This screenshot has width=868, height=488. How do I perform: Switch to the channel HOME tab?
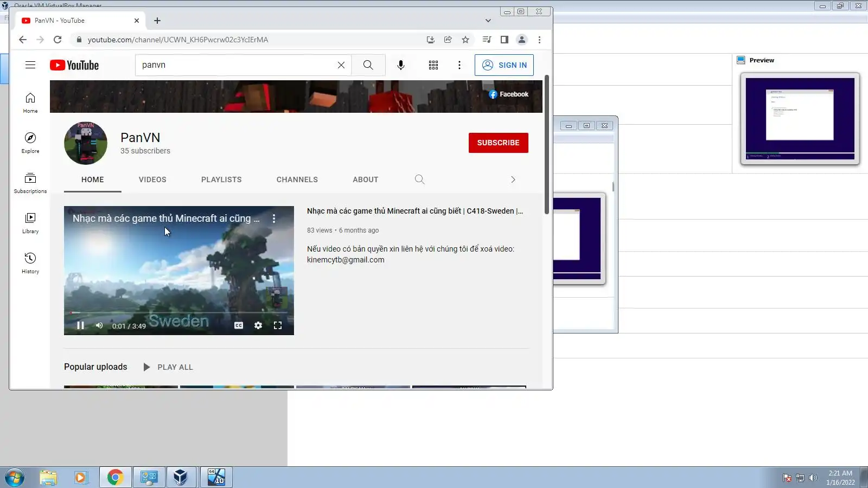click(93, 179)
